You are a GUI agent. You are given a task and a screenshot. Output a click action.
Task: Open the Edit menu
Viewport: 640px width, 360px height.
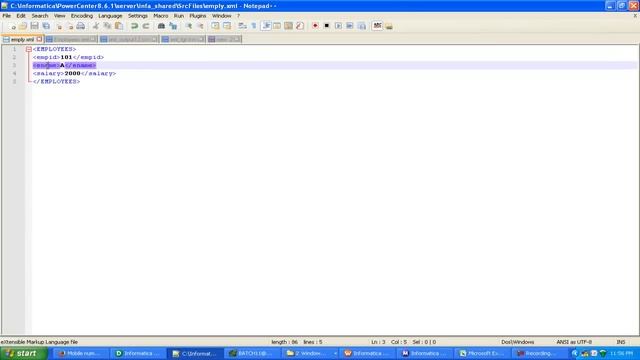21,16
